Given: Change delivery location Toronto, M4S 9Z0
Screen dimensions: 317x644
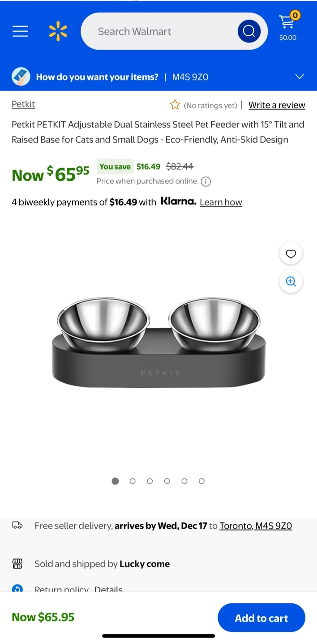Looking at the screenshot, I should (256, 526).
